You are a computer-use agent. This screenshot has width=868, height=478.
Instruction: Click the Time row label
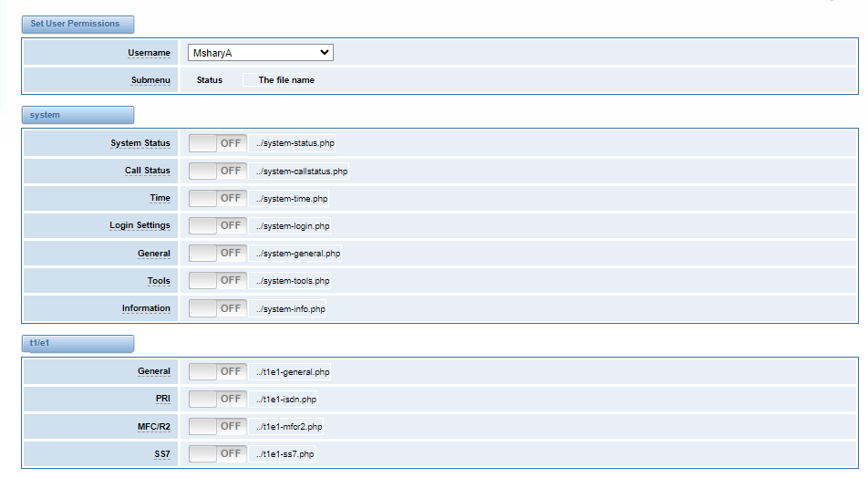click(x=160, y=198)
